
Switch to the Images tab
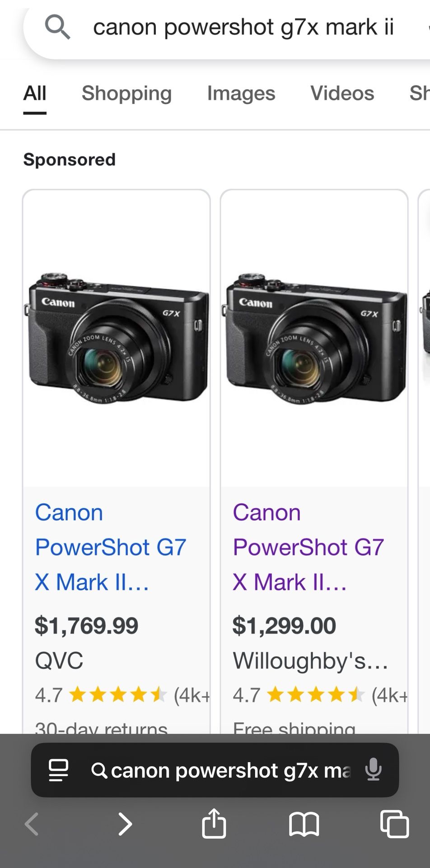241,94
